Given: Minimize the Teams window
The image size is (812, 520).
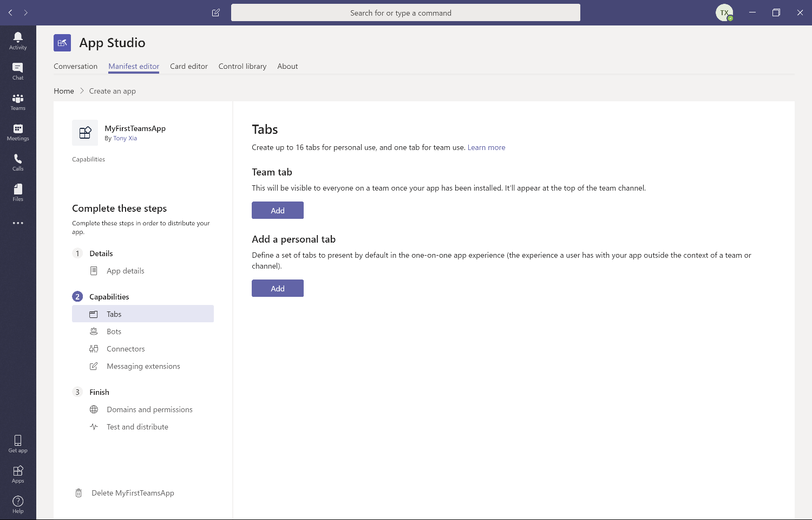Looking at the screenshot, I should tap(752, 12).
